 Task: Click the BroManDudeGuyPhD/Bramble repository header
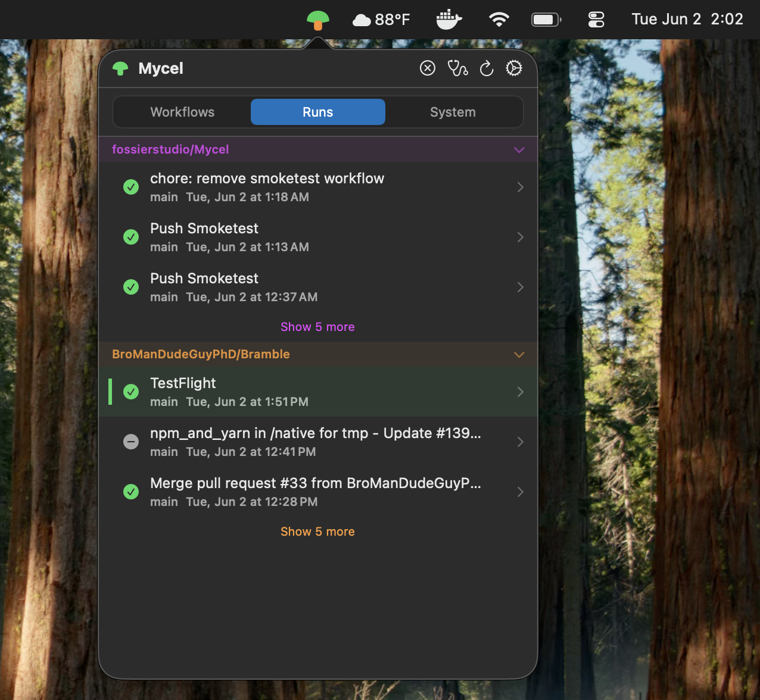tap(318, 354)
